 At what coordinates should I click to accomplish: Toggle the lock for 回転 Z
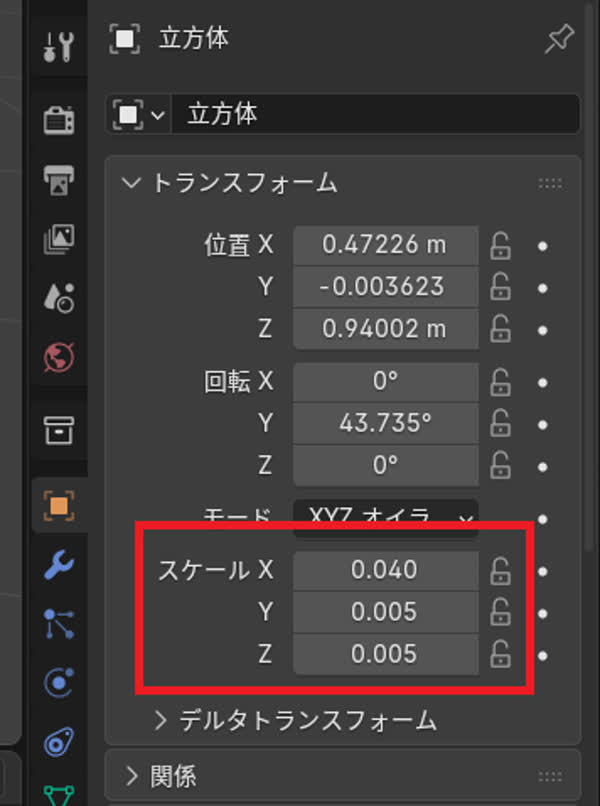pos(500,466)
